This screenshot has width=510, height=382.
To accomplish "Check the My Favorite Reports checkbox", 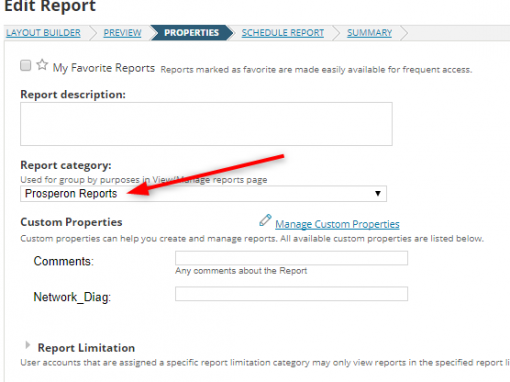I will (26, 65).
